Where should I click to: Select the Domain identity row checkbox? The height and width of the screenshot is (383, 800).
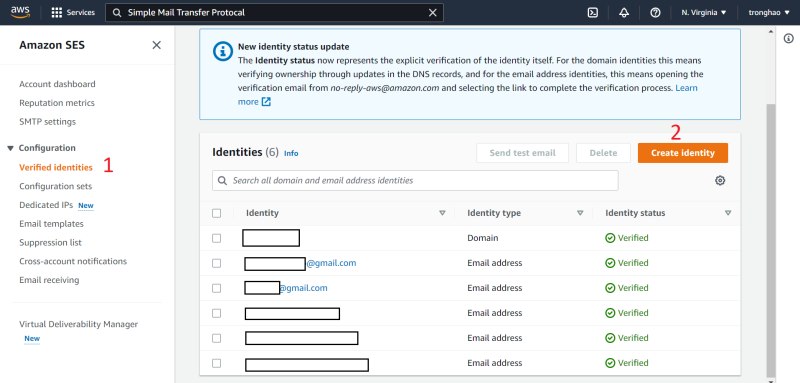click(216, 238)
